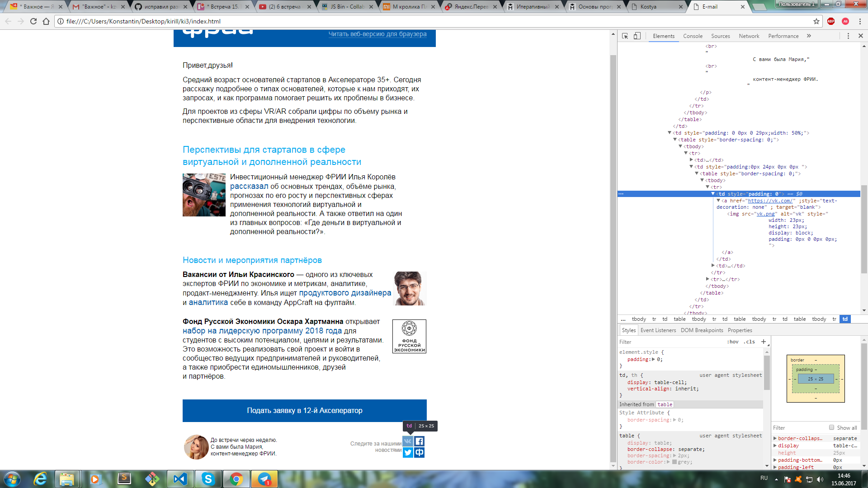Open the Network tab
868x488 pixels.
pyautogui.click(x=749, y=36)
